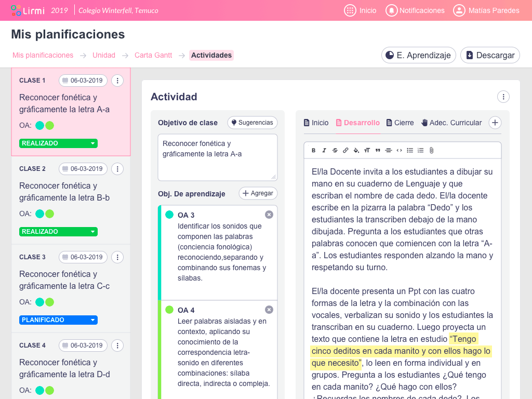Click the teal OA dot in Clase 1
This screenshot has height=399, width=532.
[x=39, y=126]
